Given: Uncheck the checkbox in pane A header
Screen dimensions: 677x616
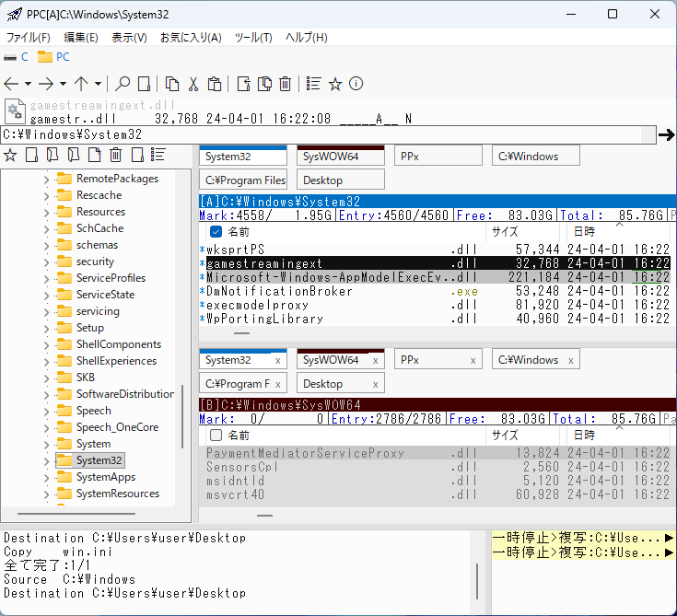Looking at the screenshot, I should (x=216, y=232).
